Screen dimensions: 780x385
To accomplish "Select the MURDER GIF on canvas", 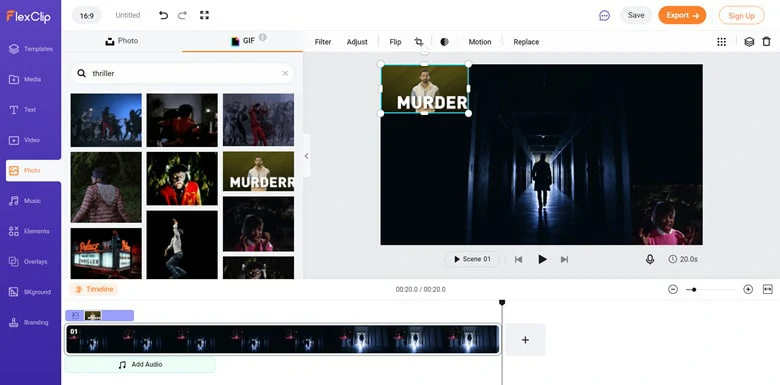I will pyautogui.click(x=424, y=89).
